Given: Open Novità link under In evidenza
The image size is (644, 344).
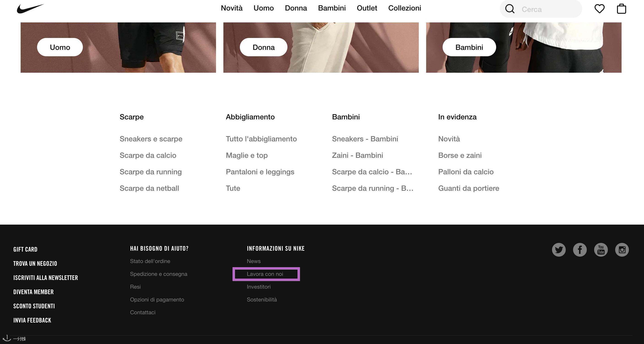Looking at the screenshot, I should point(449,139).
